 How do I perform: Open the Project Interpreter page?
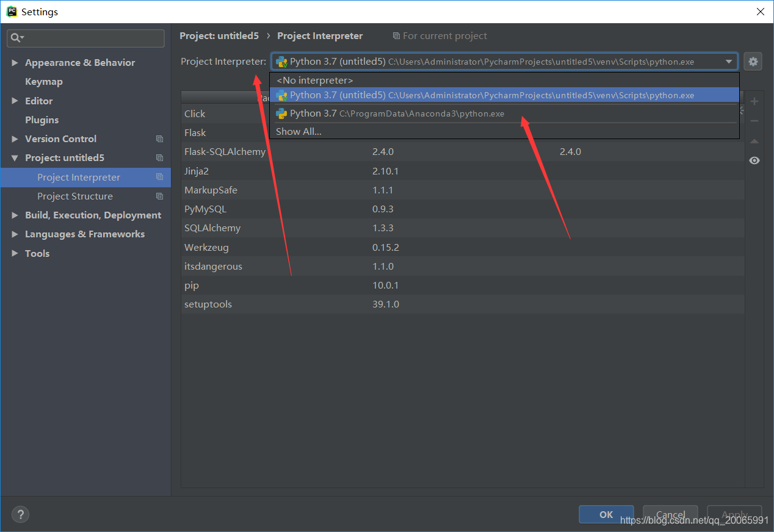tap(85, 177)
